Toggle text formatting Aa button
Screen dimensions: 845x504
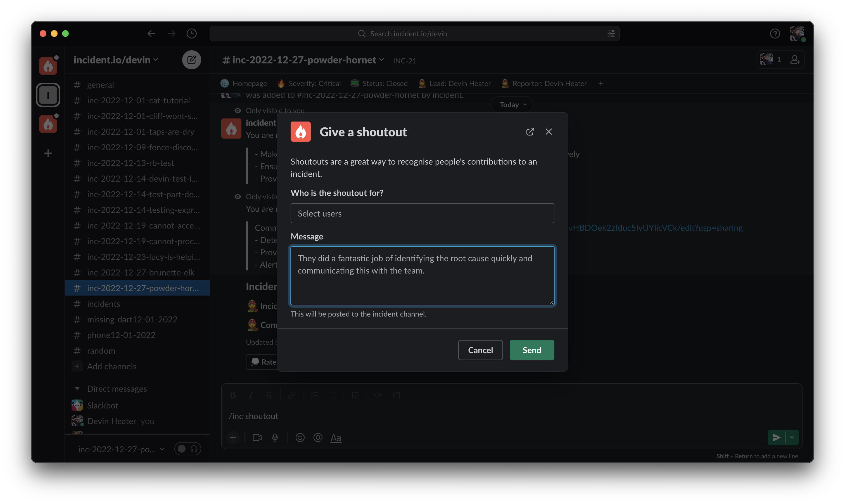pyautogui.click(x=336, y=438)
